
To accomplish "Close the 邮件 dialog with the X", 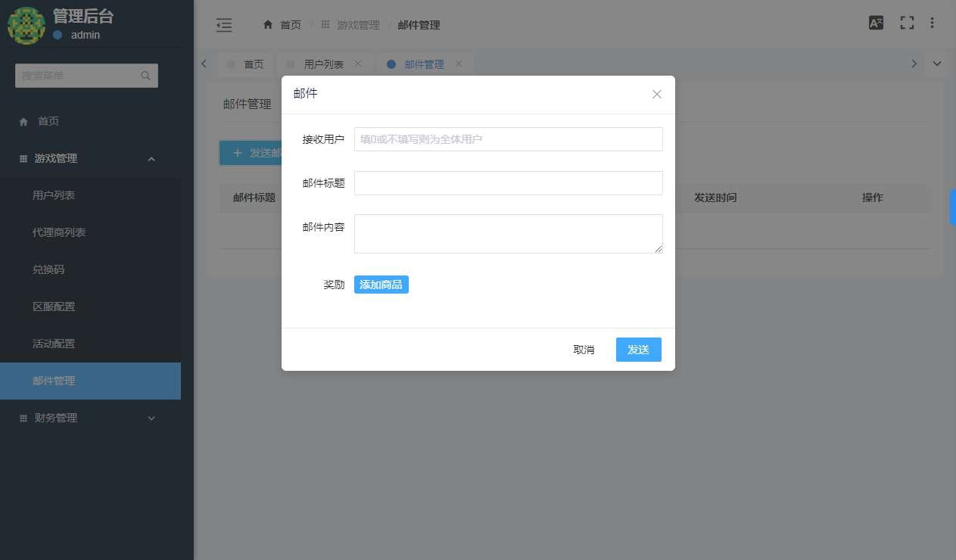I will click(655, 94).
